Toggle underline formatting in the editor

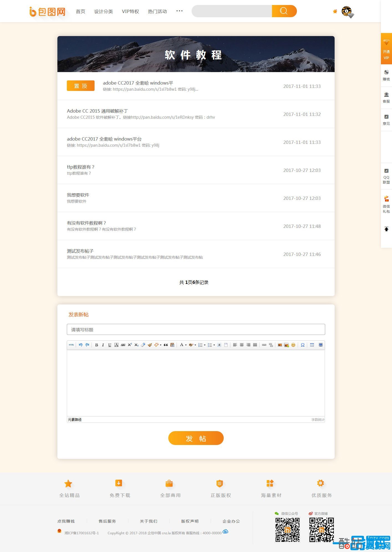coord(110,345)
